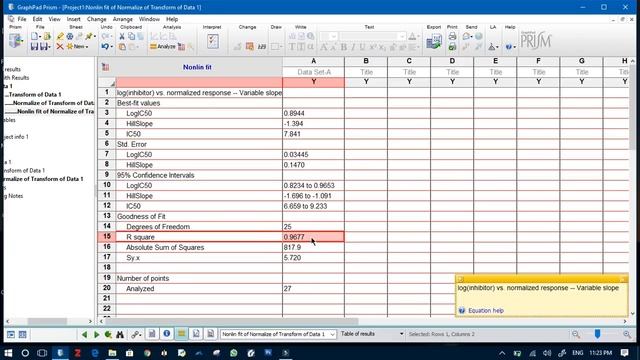Open the Undo dropdown arrow
This screenshot has width=640, height=360.
click(x=111, y=47)
